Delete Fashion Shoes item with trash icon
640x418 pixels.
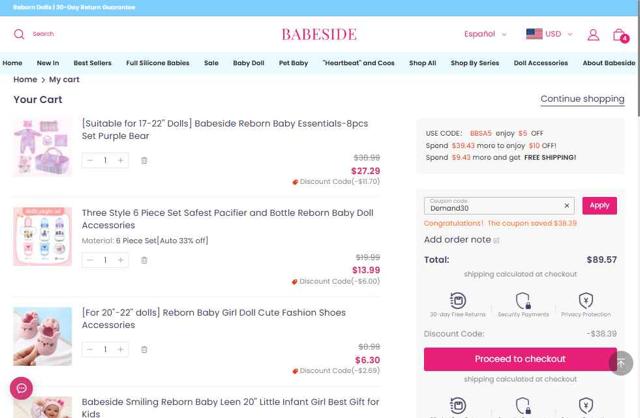[x=144, y=349]
